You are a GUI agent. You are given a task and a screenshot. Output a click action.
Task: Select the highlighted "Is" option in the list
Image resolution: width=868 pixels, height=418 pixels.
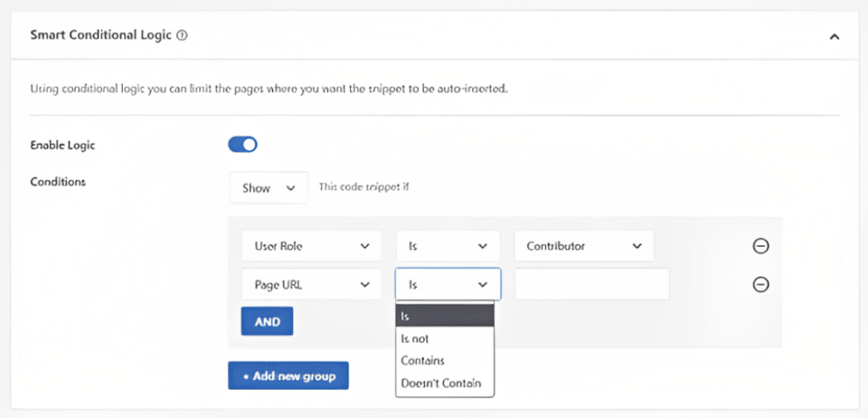444,316
